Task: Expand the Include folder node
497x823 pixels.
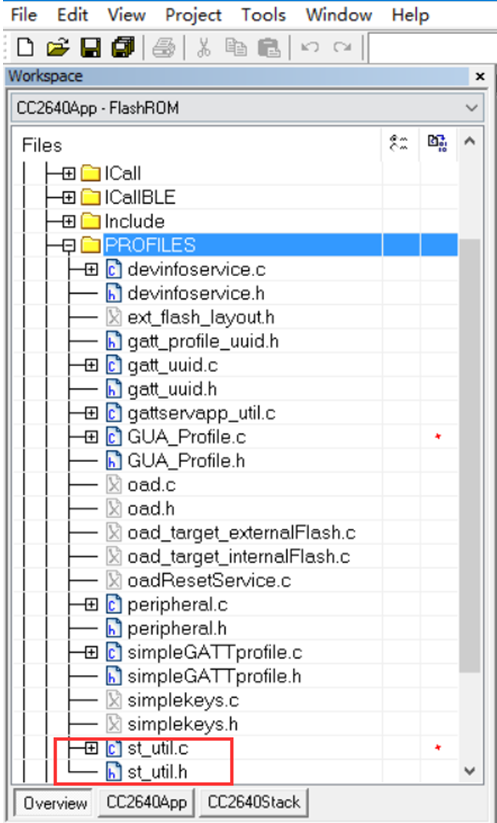Action: [x=69, y=221]
